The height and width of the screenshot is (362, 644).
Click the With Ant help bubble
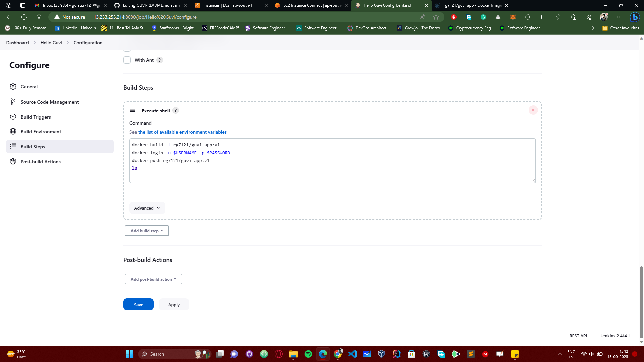159,60
